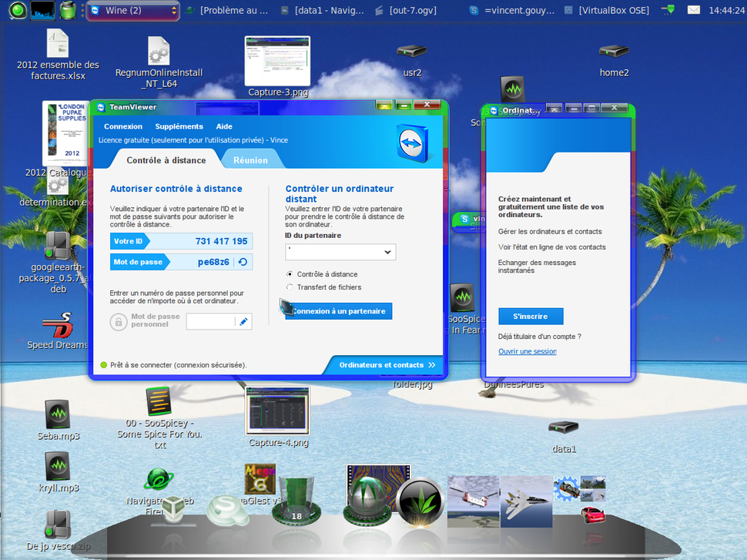Open the round green main menu button in the top panel
This screenshot has width=747, height=560.
[18, 10]
